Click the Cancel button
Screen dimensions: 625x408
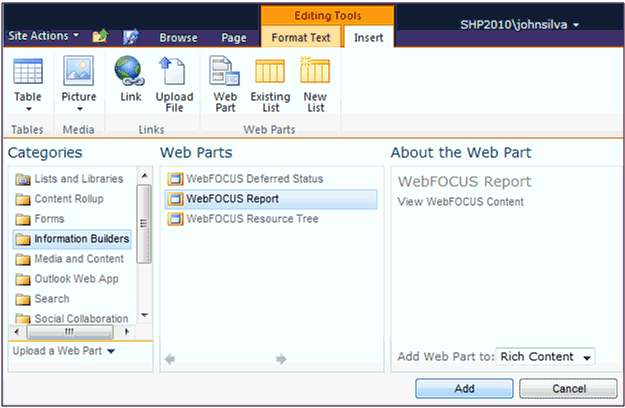pyautogui.click(x=568, y=388)
